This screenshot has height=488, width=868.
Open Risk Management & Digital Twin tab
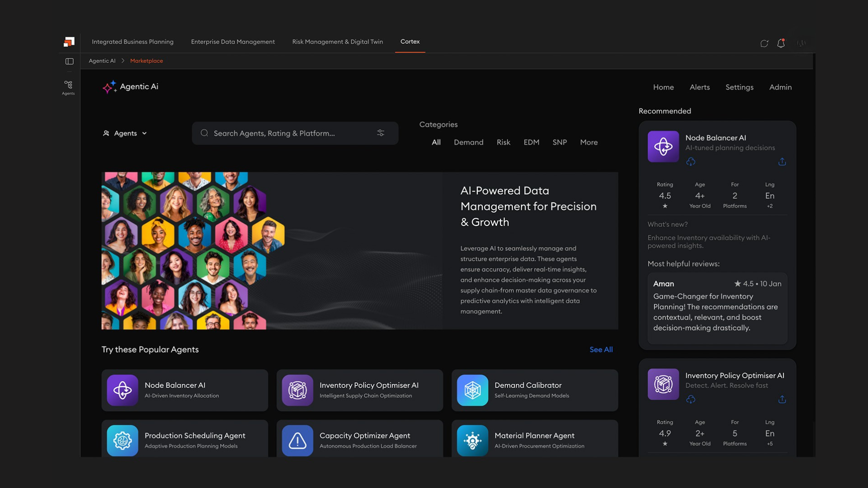337,42
